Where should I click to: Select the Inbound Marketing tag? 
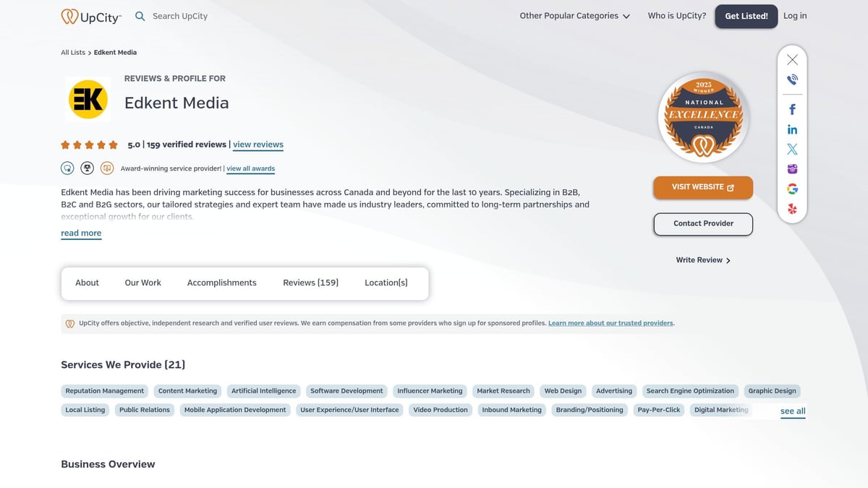512,410
